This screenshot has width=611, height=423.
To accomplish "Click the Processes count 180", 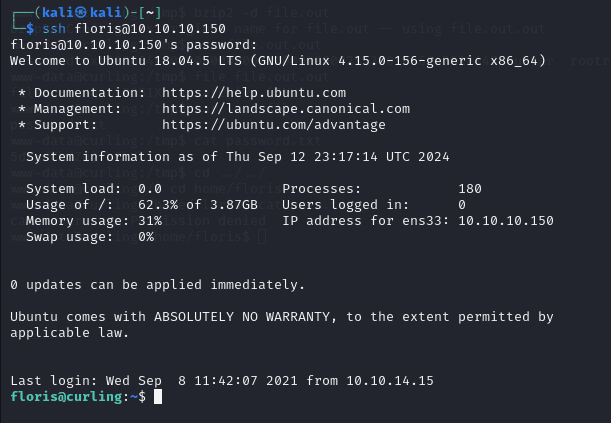I will tap(470, 189).
